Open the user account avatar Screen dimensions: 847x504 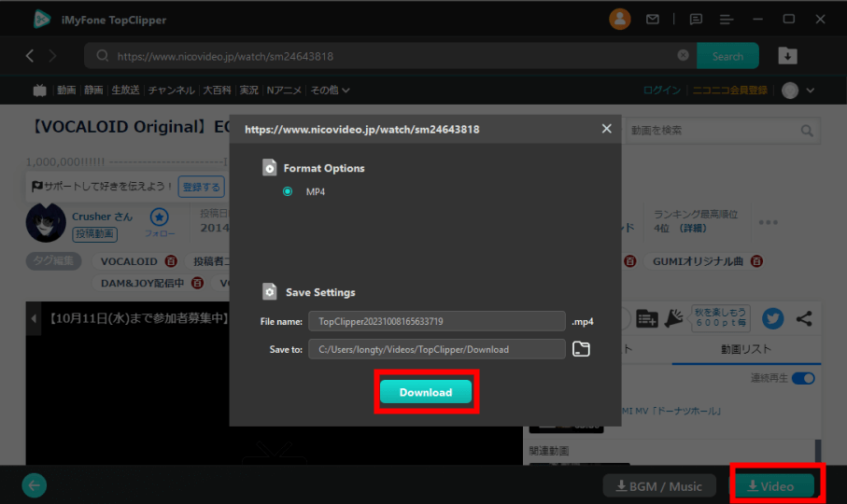tap(619, 20)
